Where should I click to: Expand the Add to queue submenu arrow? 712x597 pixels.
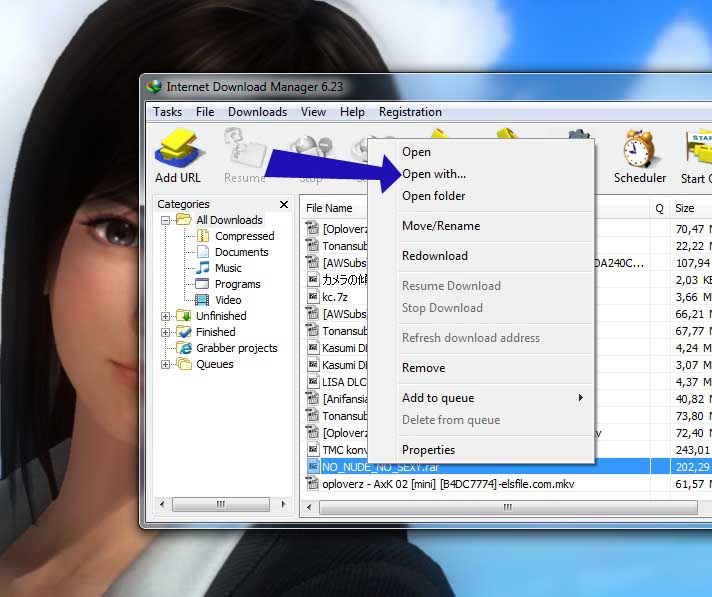580,398
